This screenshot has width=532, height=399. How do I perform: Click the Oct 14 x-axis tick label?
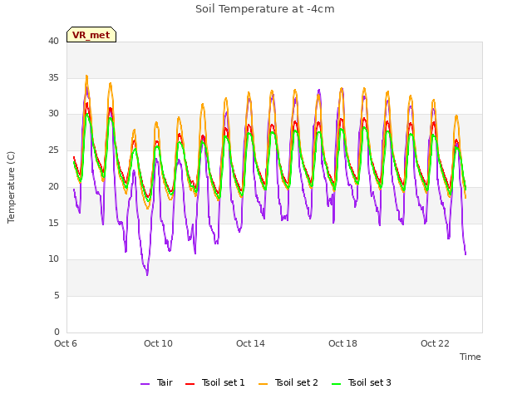click(x=250, y=343)
